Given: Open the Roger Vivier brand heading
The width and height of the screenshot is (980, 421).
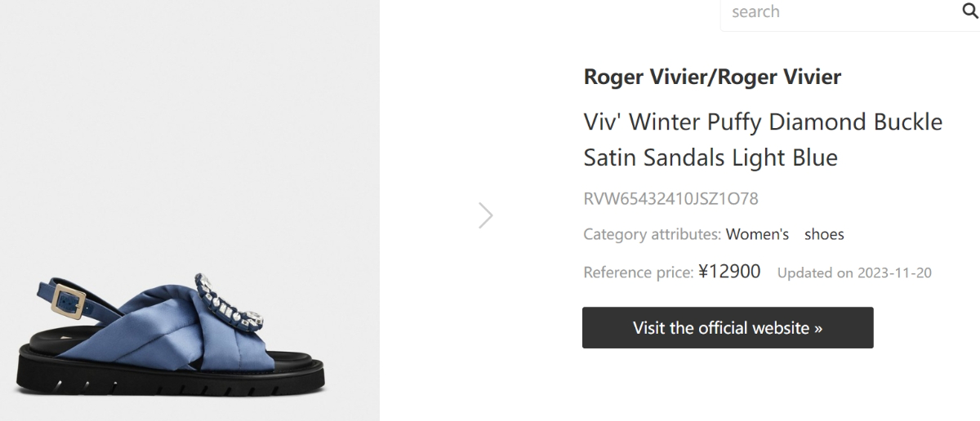Looking at the screenshot, I should [712, 78].
